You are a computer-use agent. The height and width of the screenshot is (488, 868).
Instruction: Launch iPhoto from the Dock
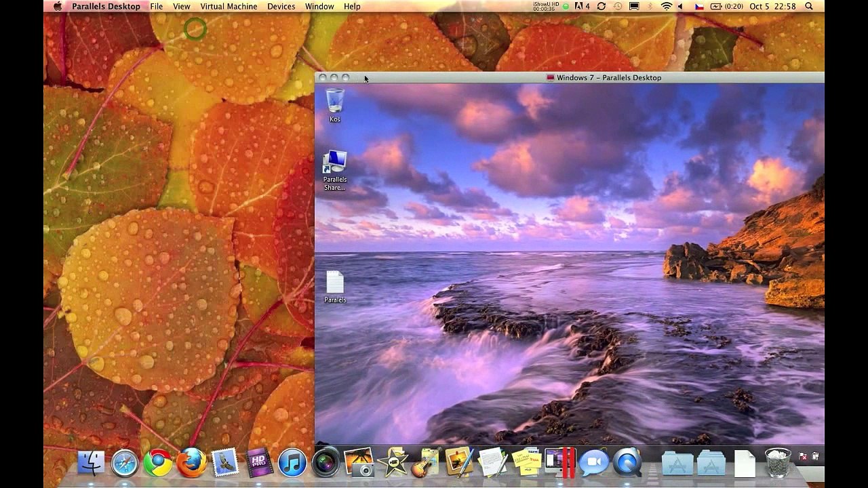tap(359, 463)
